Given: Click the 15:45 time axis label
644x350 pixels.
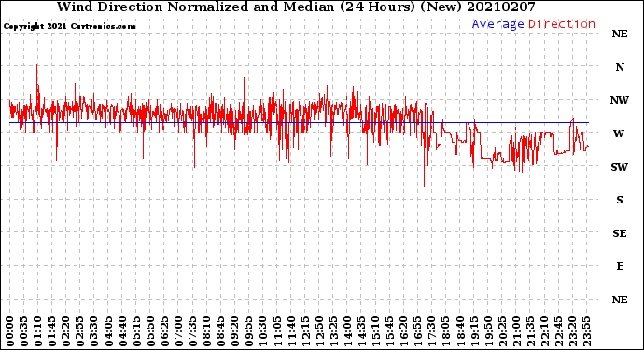Looking at the screenshot, I should pos(390,331).
